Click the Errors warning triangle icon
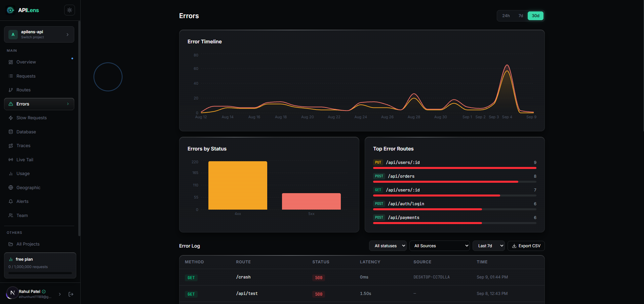This screenshot has height=304, width=644. [x=11, y=104]
